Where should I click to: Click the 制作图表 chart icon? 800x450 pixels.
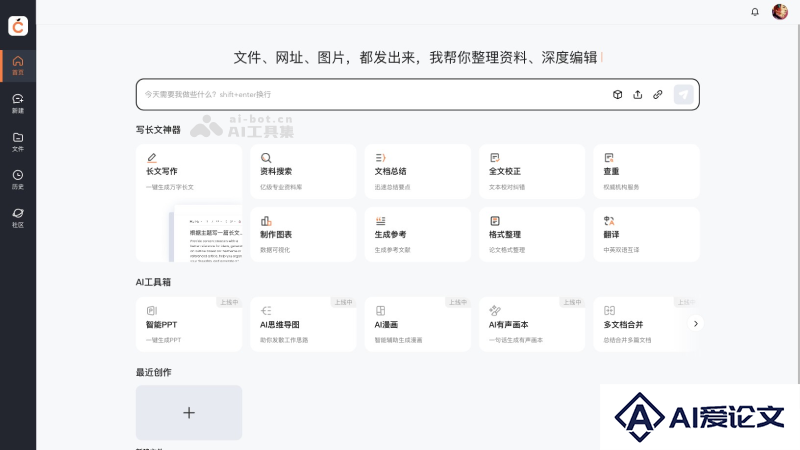coord(266,221)
